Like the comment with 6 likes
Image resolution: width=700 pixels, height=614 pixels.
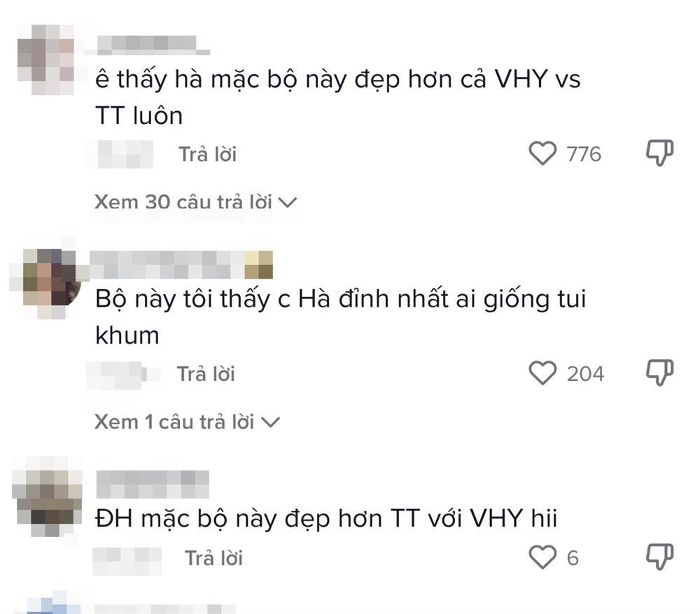coord(542,557)
